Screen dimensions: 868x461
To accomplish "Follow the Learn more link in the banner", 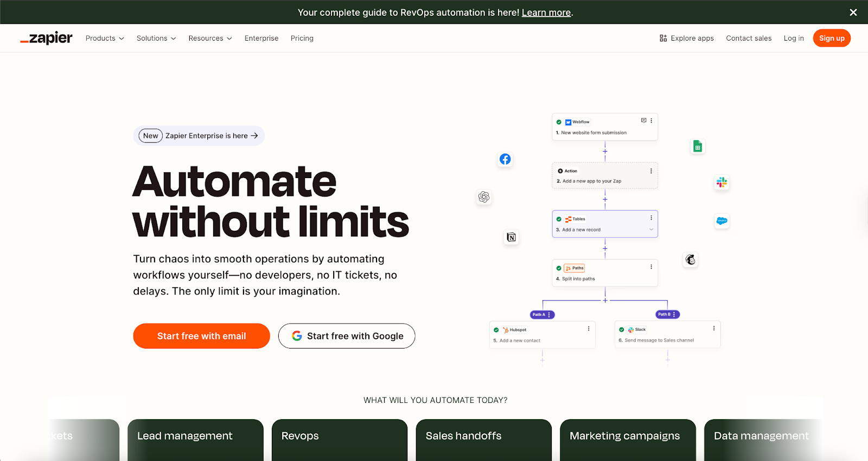I will pyautogui.click(x=546, y=12).
